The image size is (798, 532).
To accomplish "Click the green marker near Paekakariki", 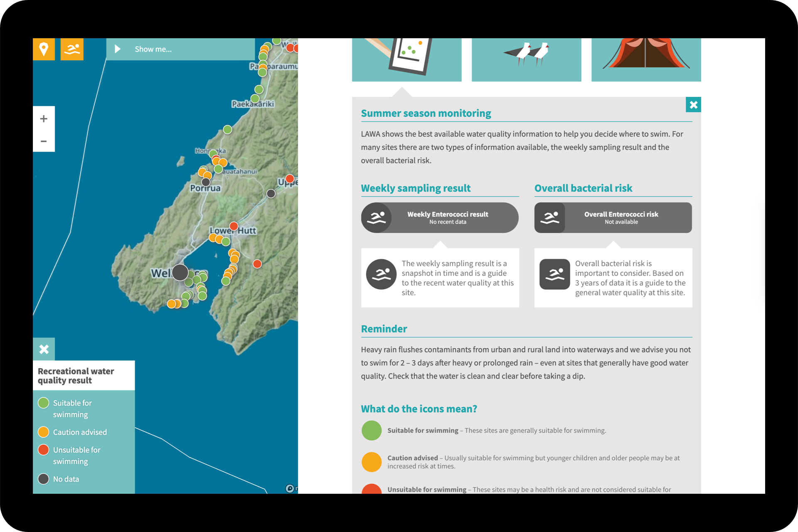I will [x=255, y=99].
